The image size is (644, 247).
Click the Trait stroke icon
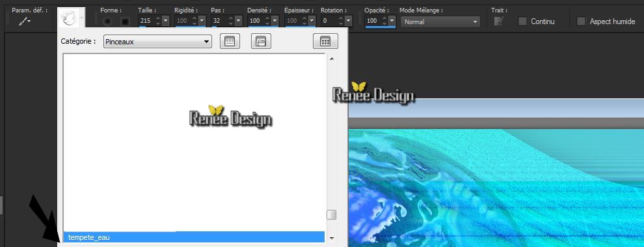pyautogui.click(x=498, y=22)
